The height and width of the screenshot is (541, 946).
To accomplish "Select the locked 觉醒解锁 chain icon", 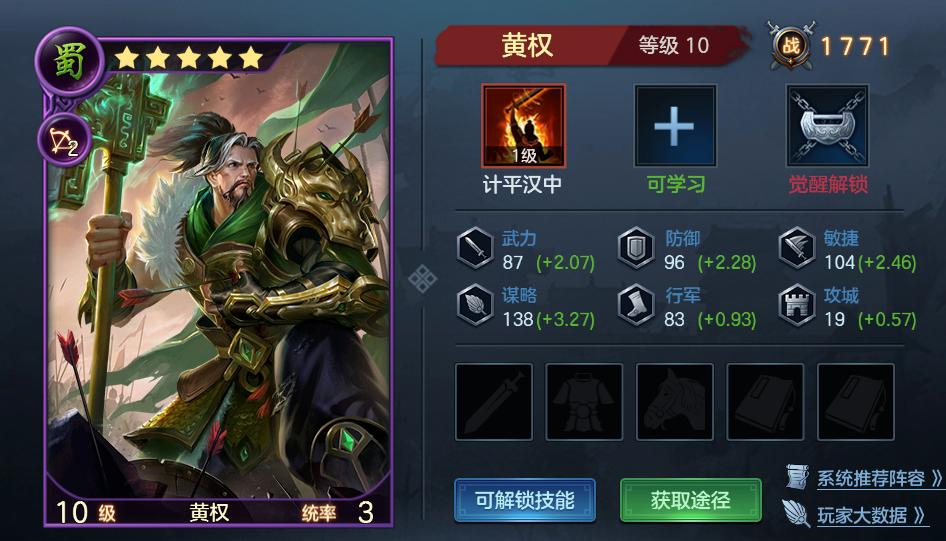I will [827, 125].
